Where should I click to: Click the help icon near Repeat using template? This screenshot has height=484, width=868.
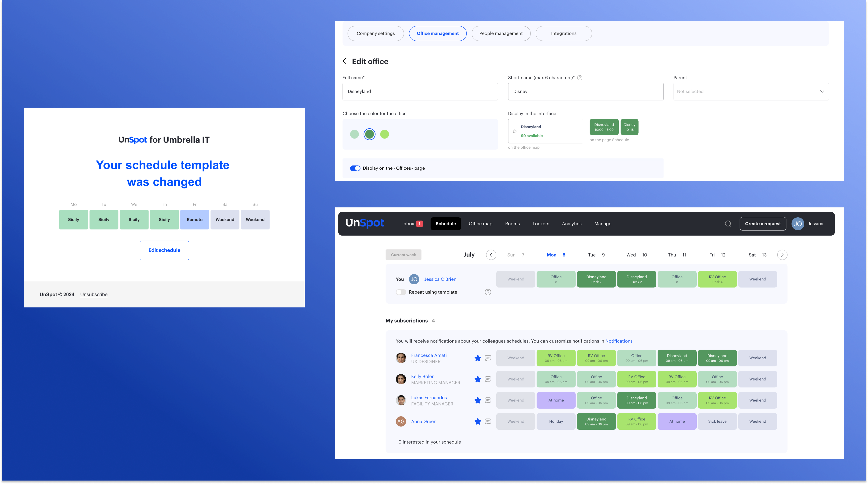[x=488, y=292]
